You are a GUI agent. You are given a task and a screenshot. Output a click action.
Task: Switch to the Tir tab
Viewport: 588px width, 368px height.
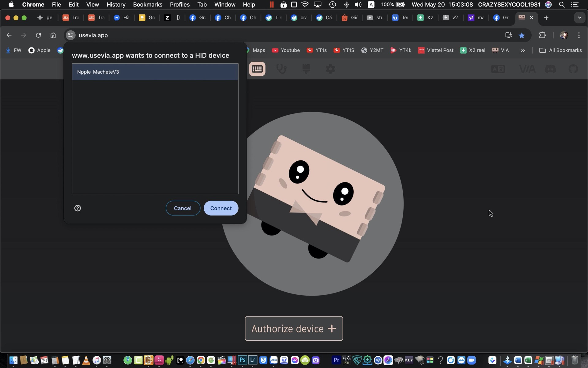point(273,18)
